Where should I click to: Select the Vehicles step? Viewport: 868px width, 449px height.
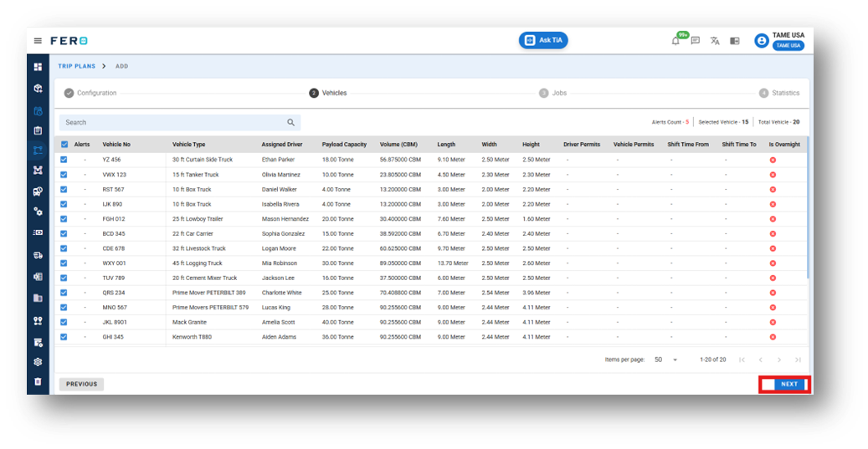[x=328, y=93]
